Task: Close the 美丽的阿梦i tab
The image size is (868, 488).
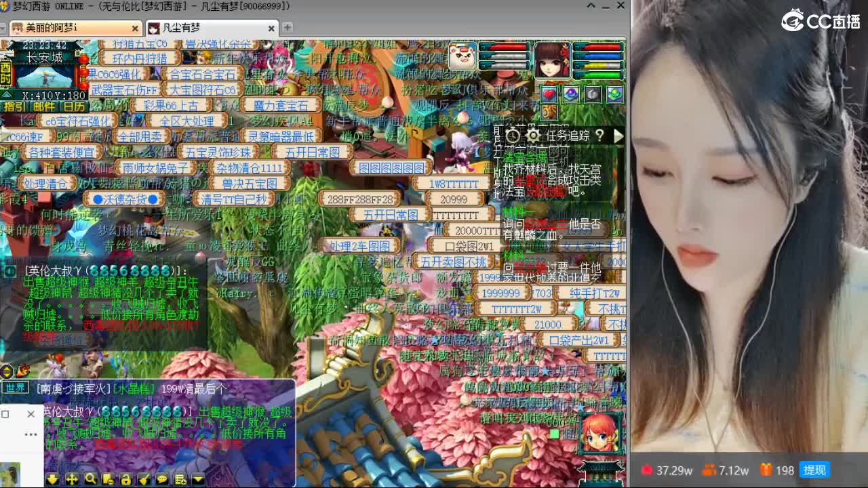Action: click(135, 28)
